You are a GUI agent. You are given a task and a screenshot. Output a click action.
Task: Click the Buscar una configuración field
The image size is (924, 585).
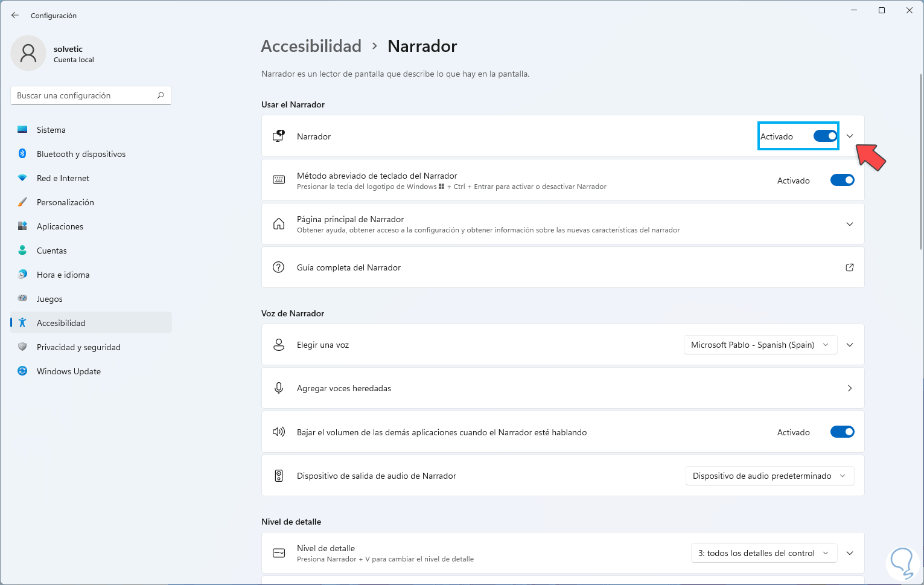click(84, 95)
